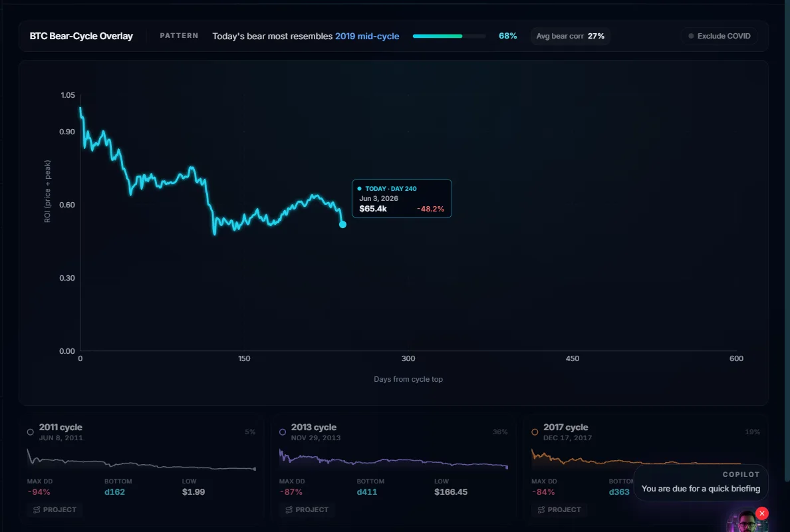The width and height of the screenshot is (790, 532).
Task: Click the 300 tick on x-axis
Action: click(408, 358)
